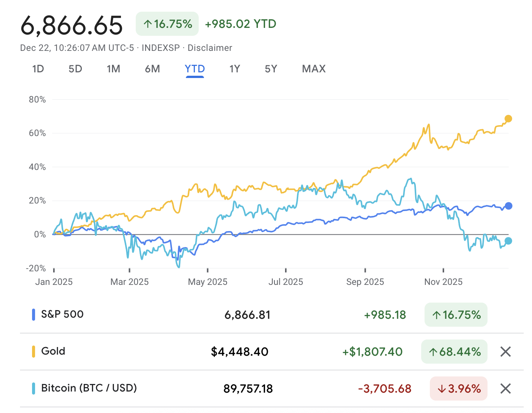The width and height of the screenshot is (532, 413).
Task: Show the 5Y time range
Action: [x=271, y=69]
